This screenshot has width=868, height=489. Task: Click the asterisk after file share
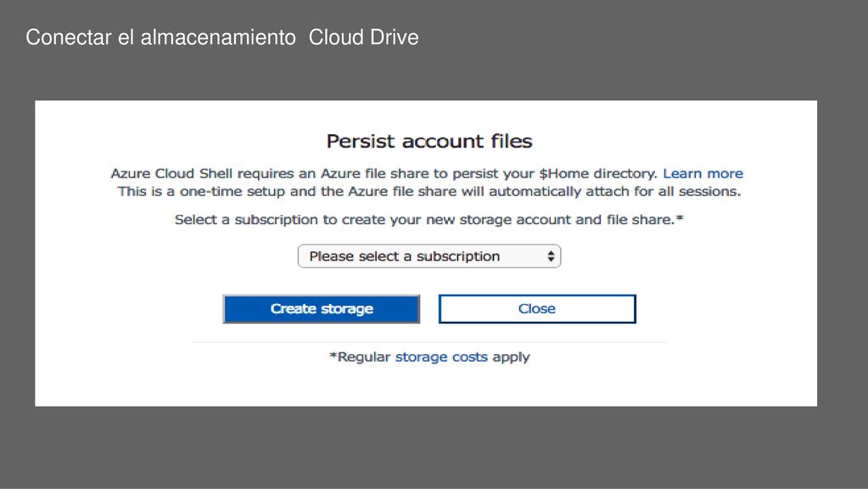[680, 219]
